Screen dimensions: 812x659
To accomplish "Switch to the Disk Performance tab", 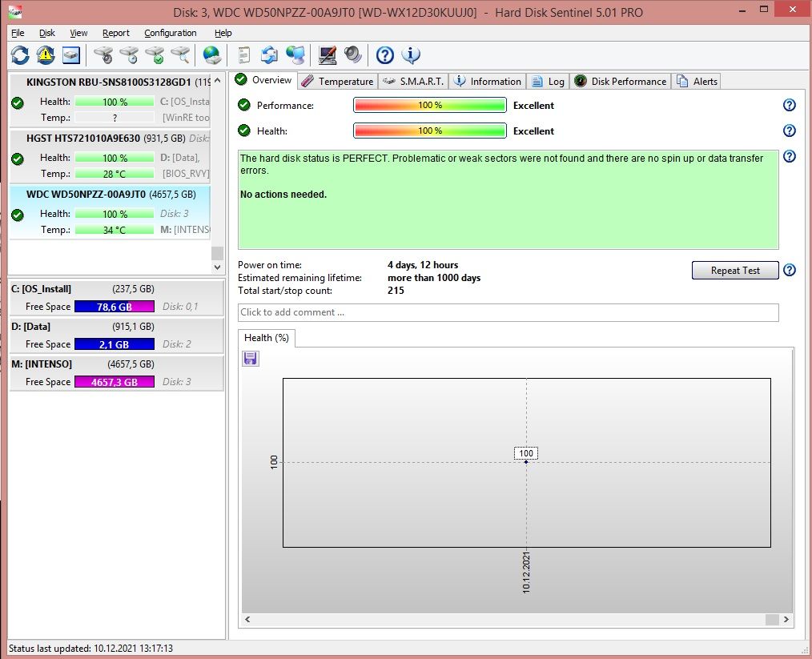I will tap(621, 82).
